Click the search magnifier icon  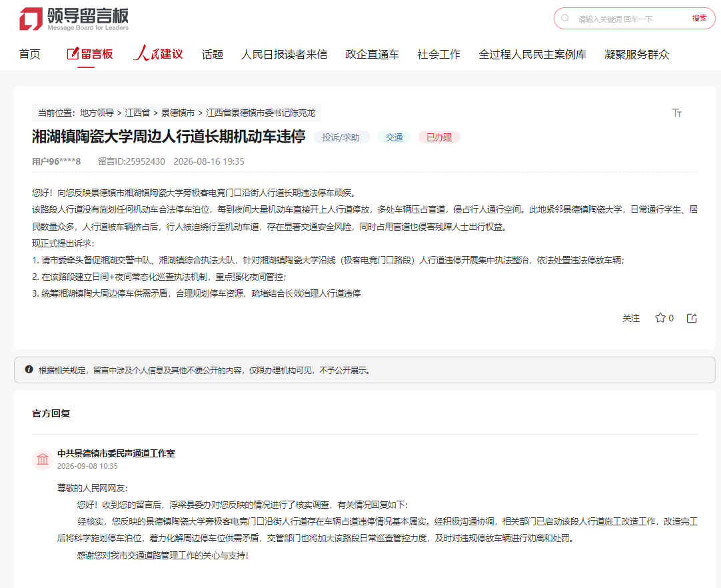(x=565, y=19)
